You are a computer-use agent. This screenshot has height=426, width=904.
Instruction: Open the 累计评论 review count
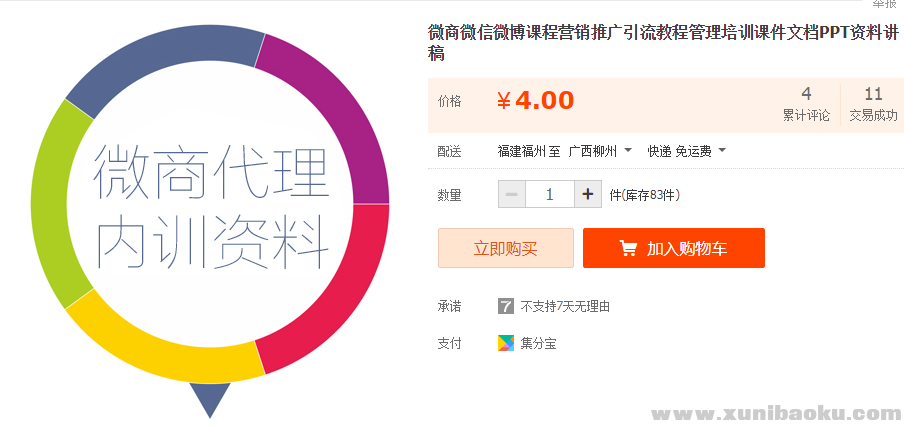pyautogui.click(x=806, y=104)
